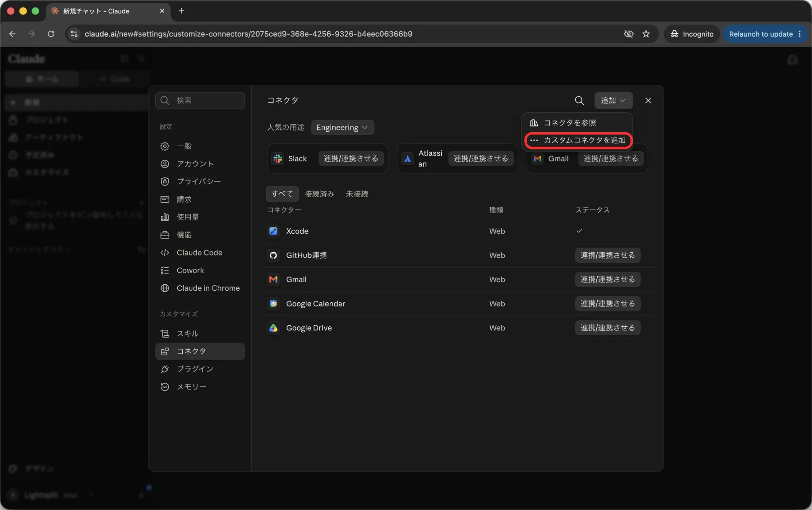Select the Xcode row name

click(297, 231)
